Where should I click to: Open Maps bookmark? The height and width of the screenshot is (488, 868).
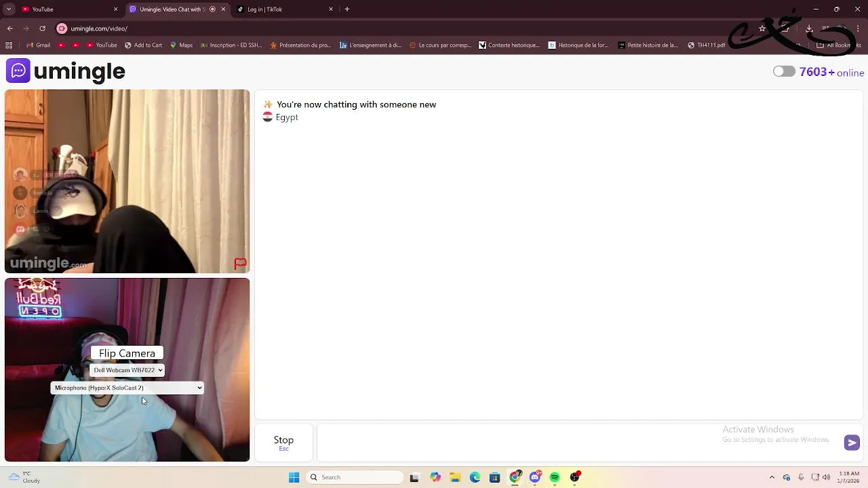pyautogui.click(x=181, y=45)
